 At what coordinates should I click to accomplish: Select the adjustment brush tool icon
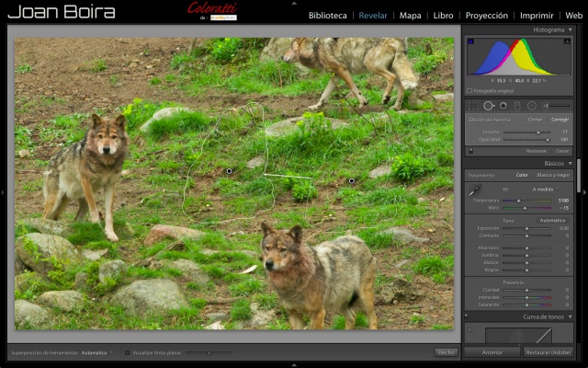tap(557, 106)
